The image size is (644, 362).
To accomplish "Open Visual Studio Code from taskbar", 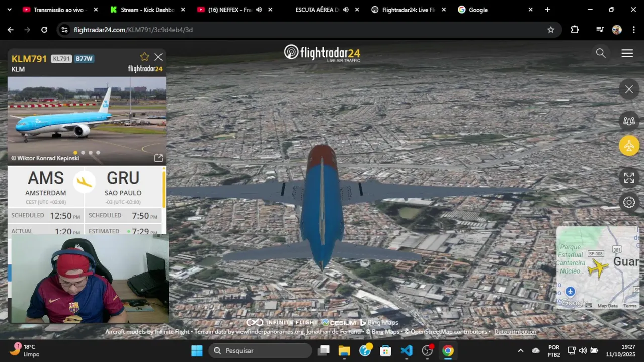I will [407, 350].
